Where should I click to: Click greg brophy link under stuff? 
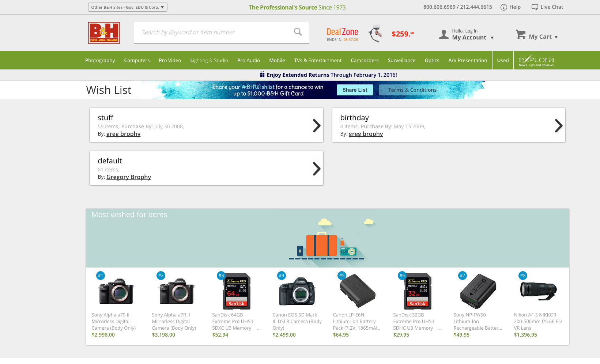[x=123, y=134]
